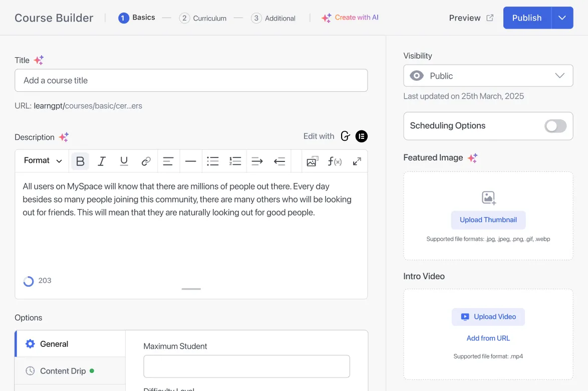588x391 pixels.
Task: Insert a numbered list
Action: tap(235, 161)
